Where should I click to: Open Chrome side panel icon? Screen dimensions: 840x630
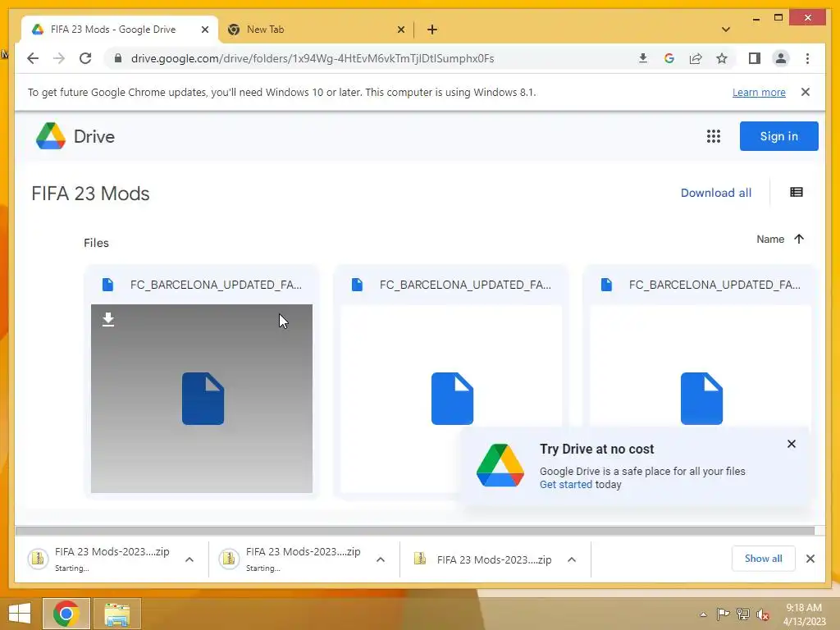(755, 58)
